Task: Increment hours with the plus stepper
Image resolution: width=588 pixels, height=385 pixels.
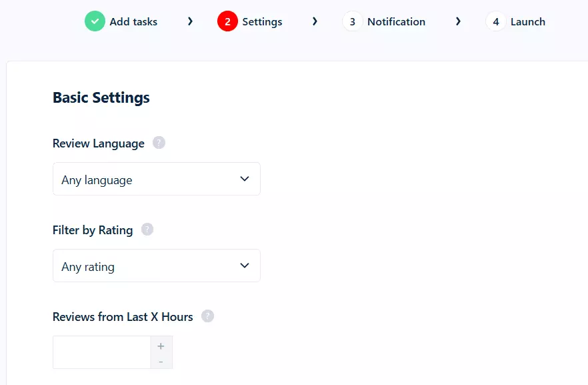Action: click(x=161, y=346)
